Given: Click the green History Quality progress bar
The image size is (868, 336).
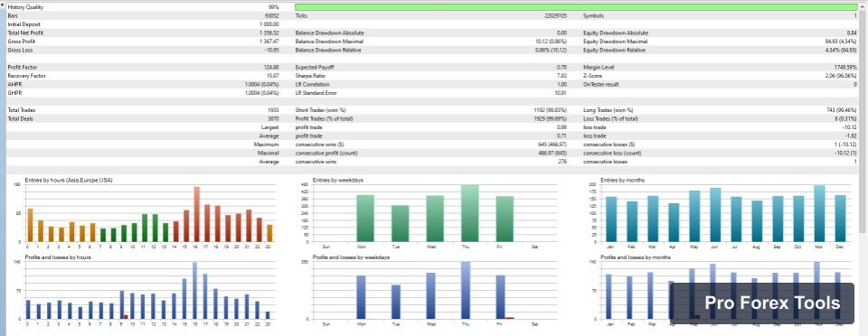Looking at the screenshot, I should point(576,7).
